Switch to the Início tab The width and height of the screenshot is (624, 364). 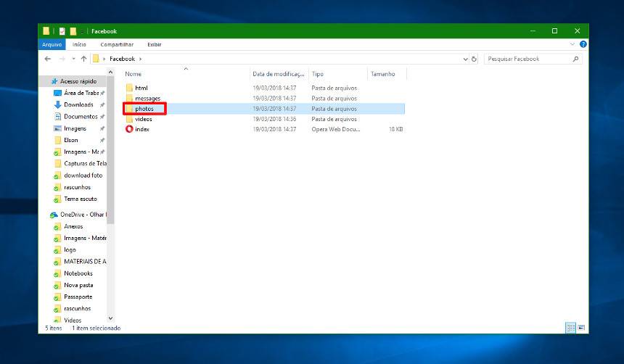(x=79, y=44)
